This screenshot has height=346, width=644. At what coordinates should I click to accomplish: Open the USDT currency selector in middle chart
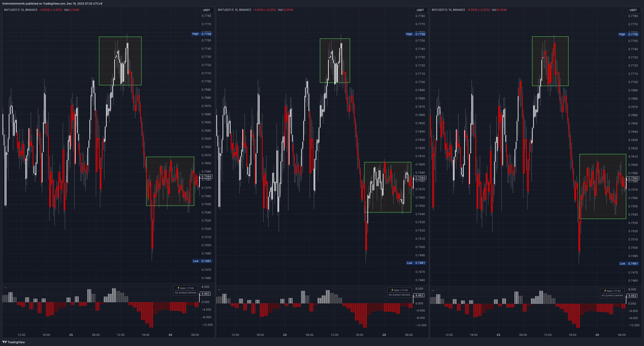tap(420, 10)
